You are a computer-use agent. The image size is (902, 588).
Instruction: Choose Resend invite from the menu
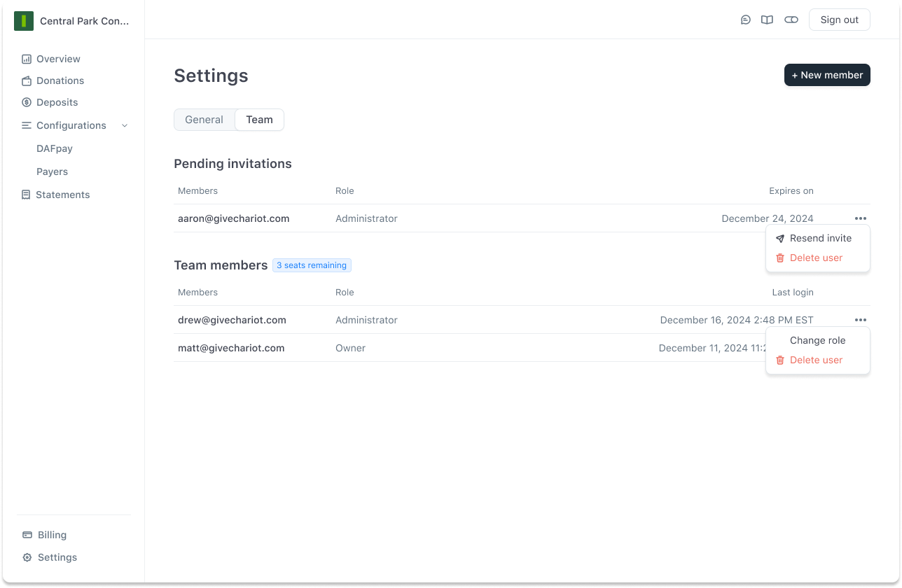pos(820,238)
